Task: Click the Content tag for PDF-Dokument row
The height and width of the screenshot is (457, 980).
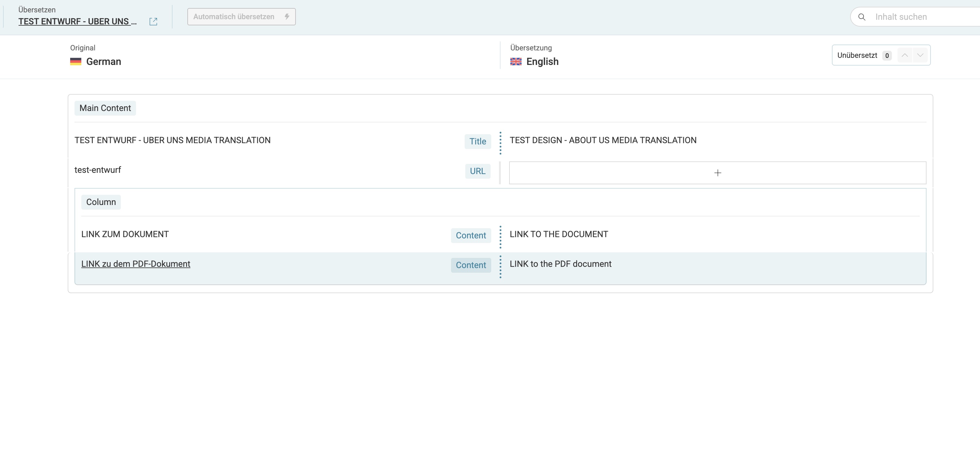Action: 471,265
